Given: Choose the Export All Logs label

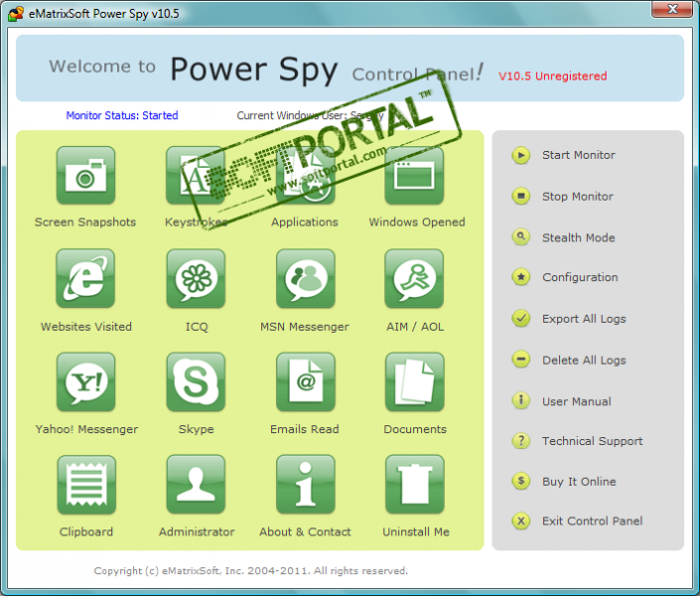Looking at the screenshot, I should tap(584, 319).
